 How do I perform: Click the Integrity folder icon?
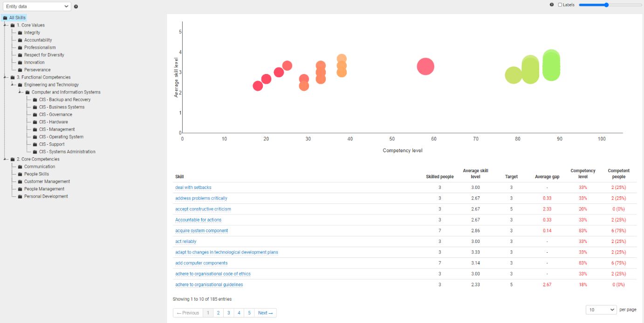[20, 33]
